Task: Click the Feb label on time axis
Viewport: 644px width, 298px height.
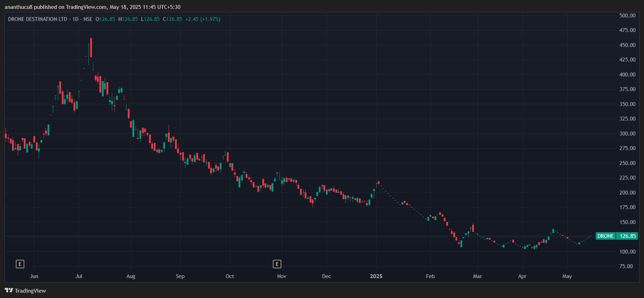Action: 430,276
